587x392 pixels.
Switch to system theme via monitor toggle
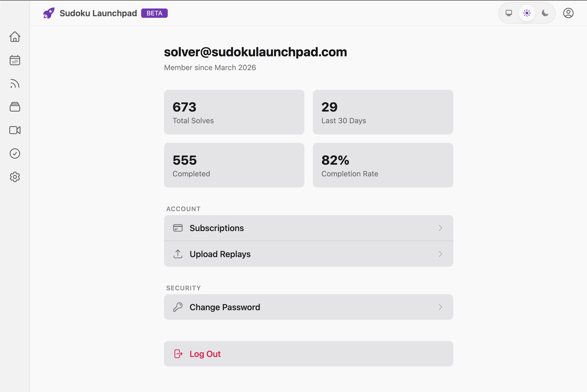(x=509, y=13)
